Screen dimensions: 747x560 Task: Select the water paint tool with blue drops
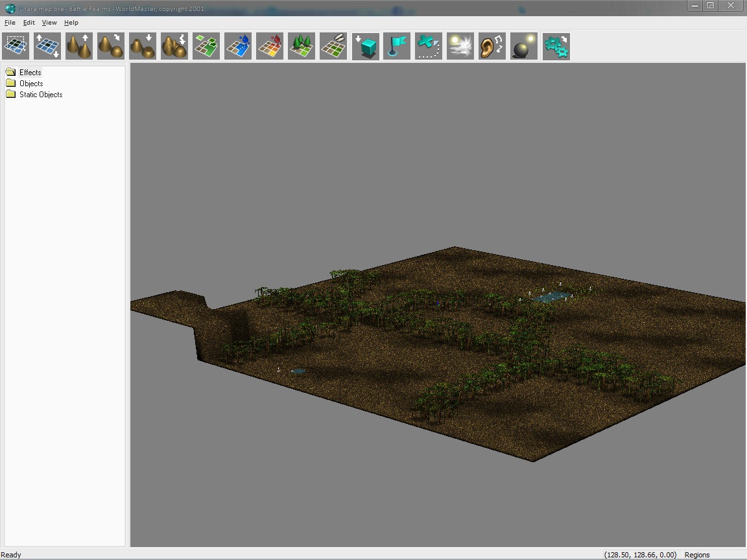click(x=238, y=46)
